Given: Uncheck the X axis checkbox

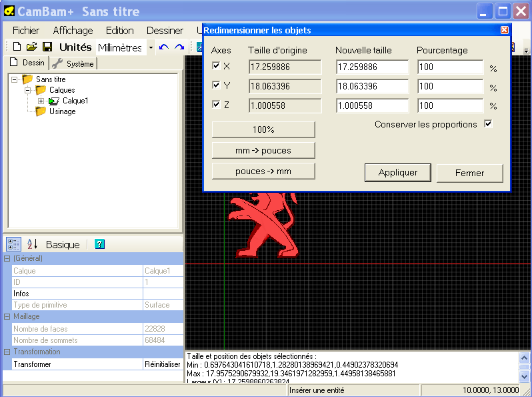Looking at the screenshot, I should point(216,65).
